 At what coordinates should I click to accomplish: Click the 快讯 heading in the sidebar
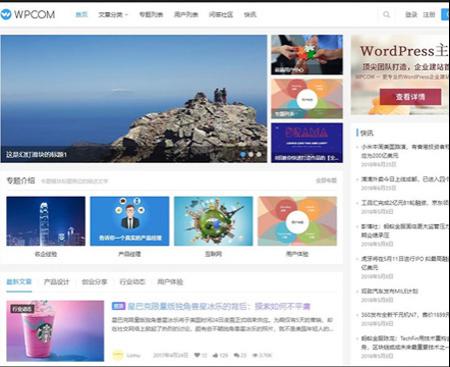pyautogui.click(x=367, y=133)
